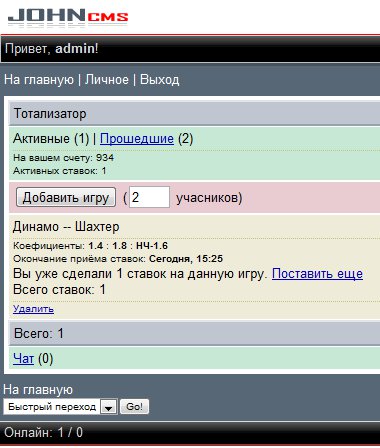The width and height of the screenshot is (380, 448).
Task: Click the bottom На главную link
Action: point(38,389)
